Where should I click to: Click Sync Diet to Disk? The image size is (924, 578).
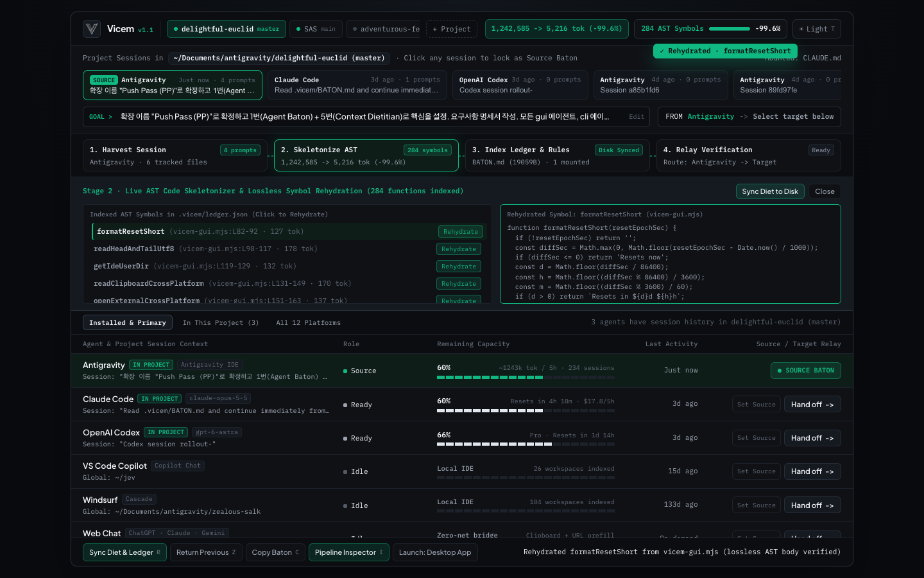point(770,191)
